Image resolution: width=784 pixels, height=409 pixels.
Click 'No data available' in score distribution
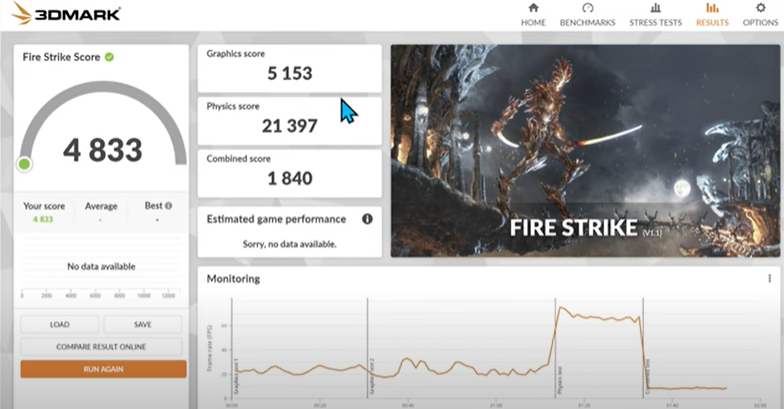pyautogui.click(x=102, y=266)
